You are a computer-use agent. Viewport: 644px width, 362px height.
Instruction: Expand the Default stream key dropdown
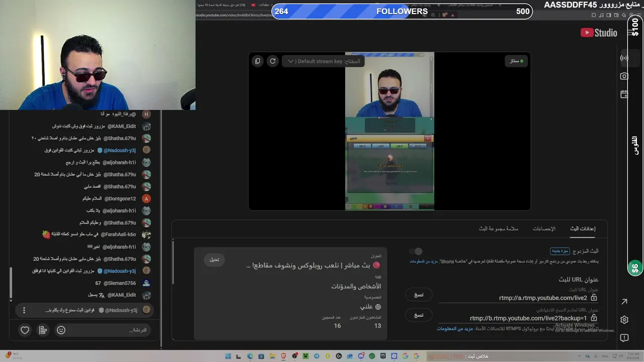pos(323,61)
